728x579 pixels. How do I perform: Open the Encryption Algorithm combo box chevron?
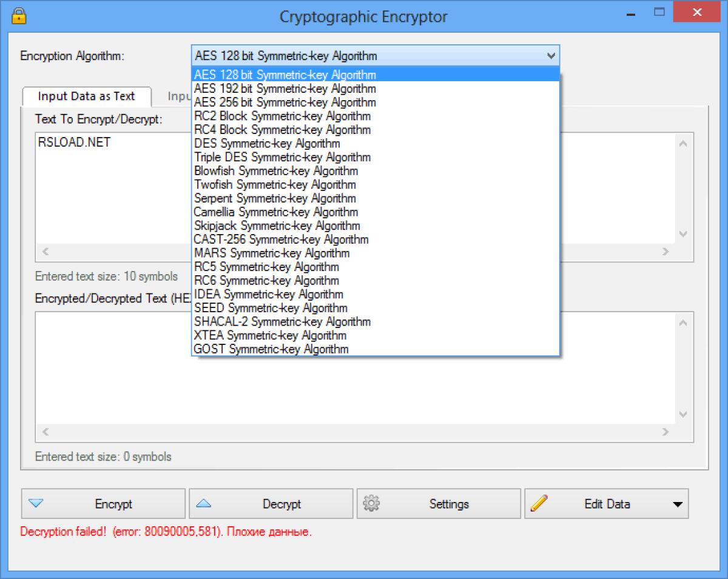click(x=551, y=56)
